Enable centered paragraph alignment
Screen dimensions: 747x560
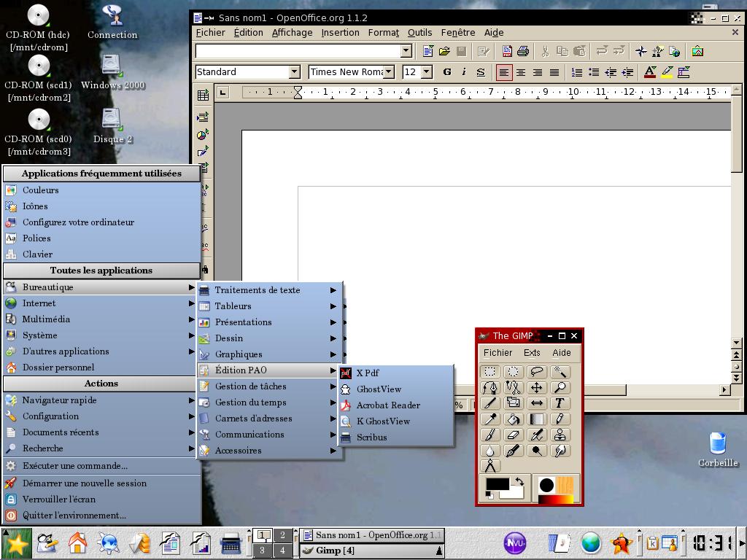(521, 72)
